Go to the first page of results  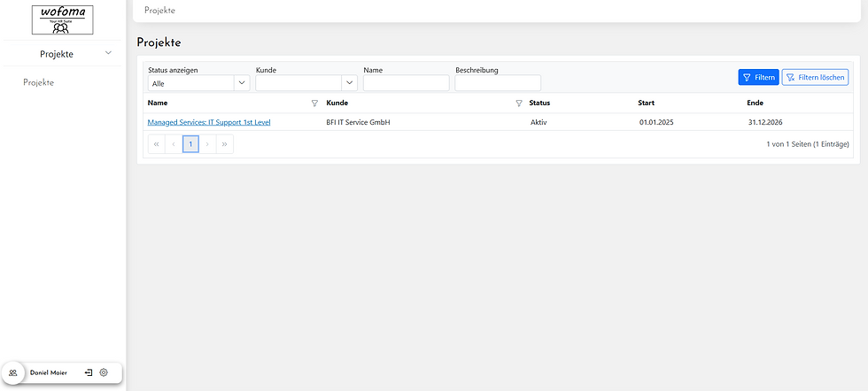click(157, 143)
